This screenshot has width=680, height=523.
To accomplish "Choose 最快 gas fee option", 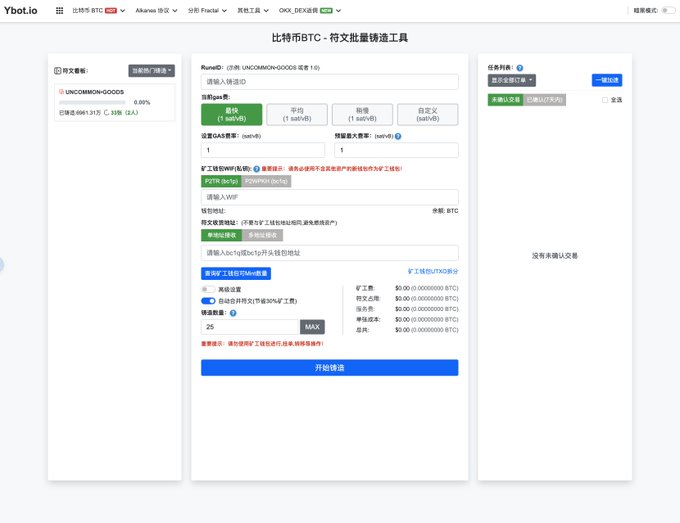I will click(232, 114).
